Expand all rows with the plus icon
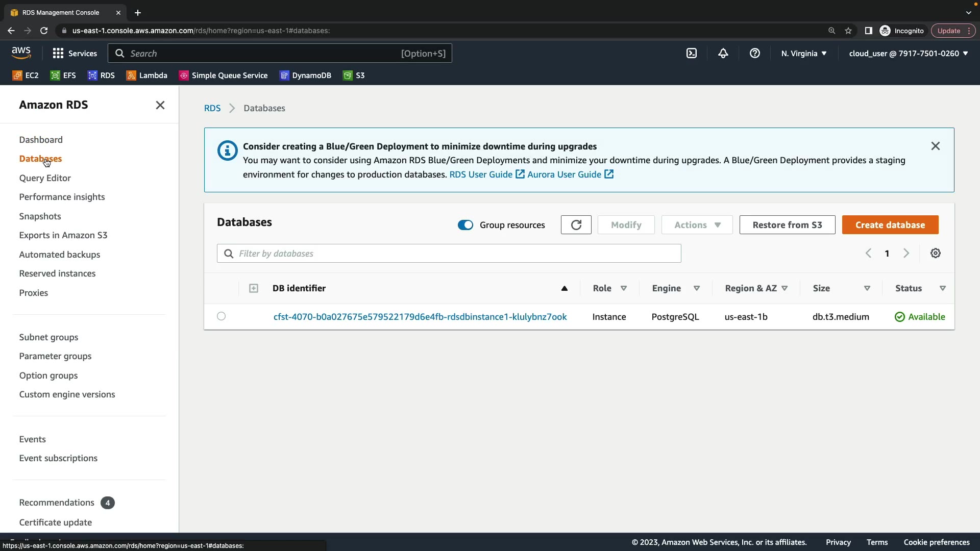This screenshot has height=551, width=980. click(254, 288)
